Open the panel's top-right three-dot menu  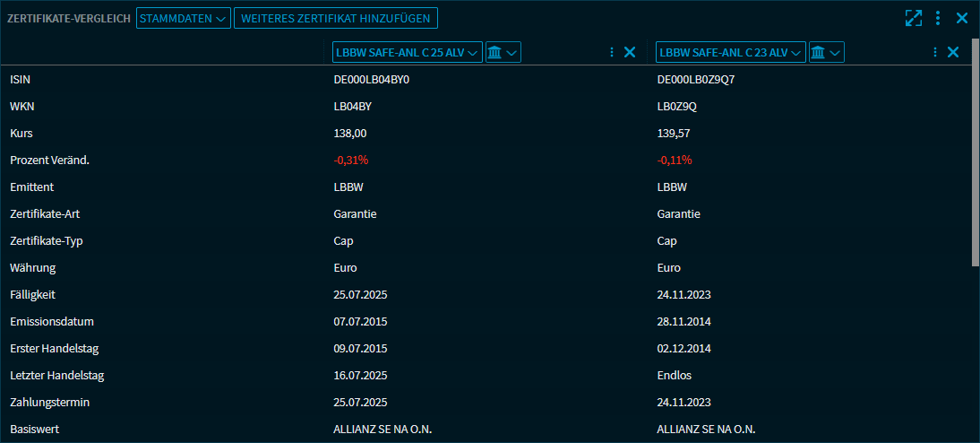[x=938, y=18]
